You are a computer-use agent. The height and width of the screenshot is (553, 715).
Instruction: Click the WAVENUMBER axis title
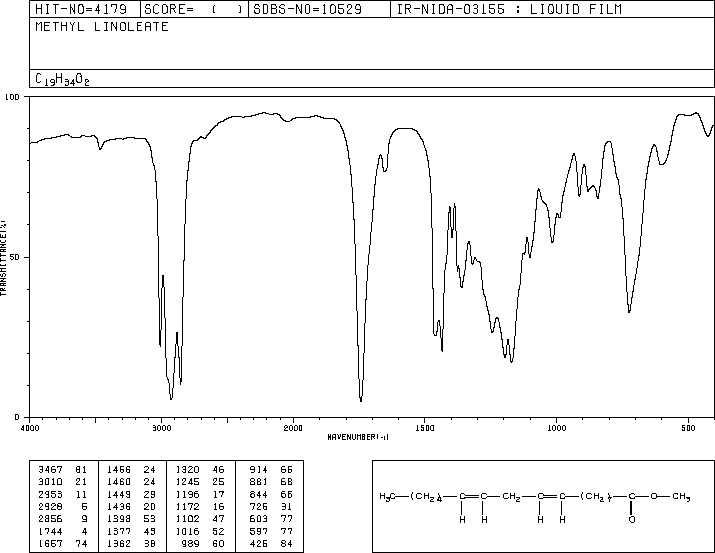(x=358, y=437)
